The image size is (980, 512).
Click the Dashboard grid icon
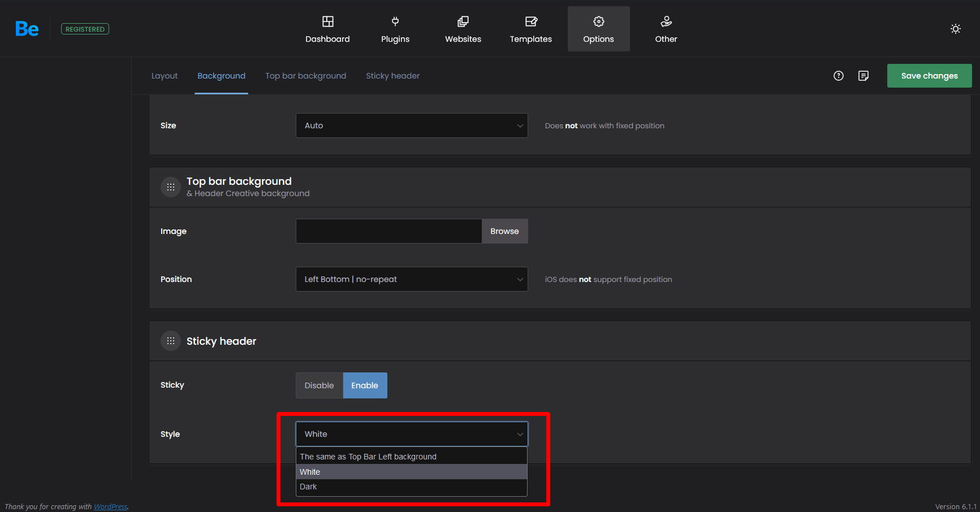pos(328,21)
